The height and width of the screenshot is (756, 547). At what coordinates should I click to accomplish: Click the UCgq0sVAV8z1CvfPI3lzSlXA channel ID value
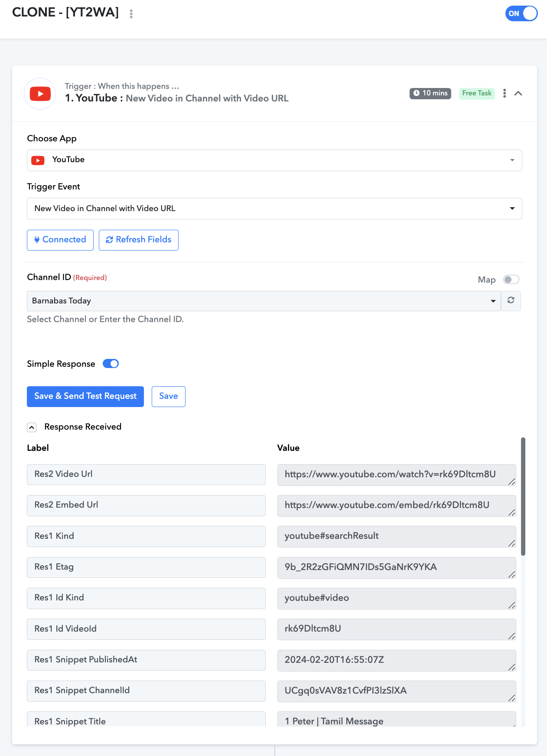(x=397, y=691)
